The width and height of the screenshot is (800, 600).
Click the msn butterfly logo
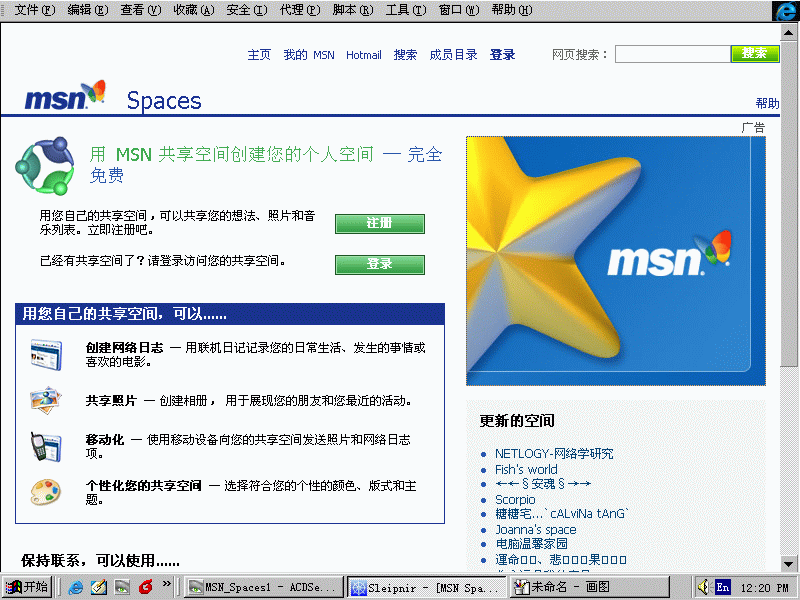pyautogui.click(x=65, y=95)
